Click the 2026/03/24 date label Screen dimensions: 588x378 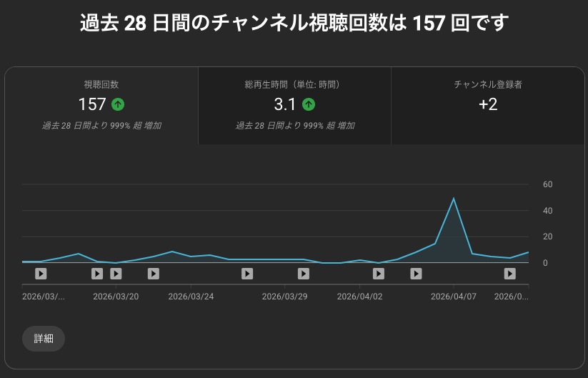(x=191, y=296)
